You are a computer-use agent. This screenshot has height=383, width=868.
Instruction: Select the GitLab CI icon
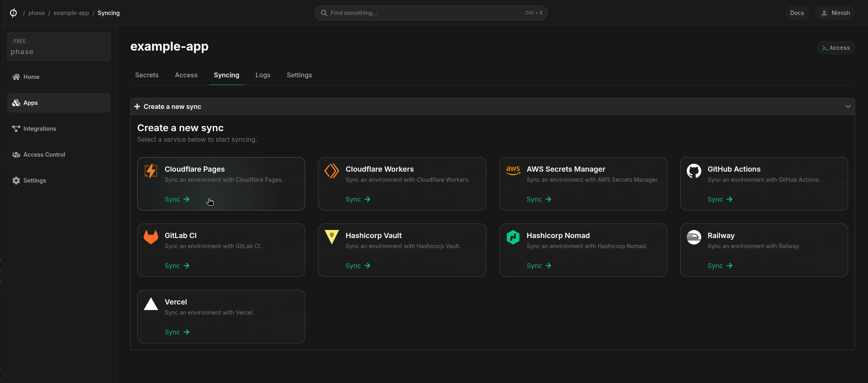click(x=151, y=237)
